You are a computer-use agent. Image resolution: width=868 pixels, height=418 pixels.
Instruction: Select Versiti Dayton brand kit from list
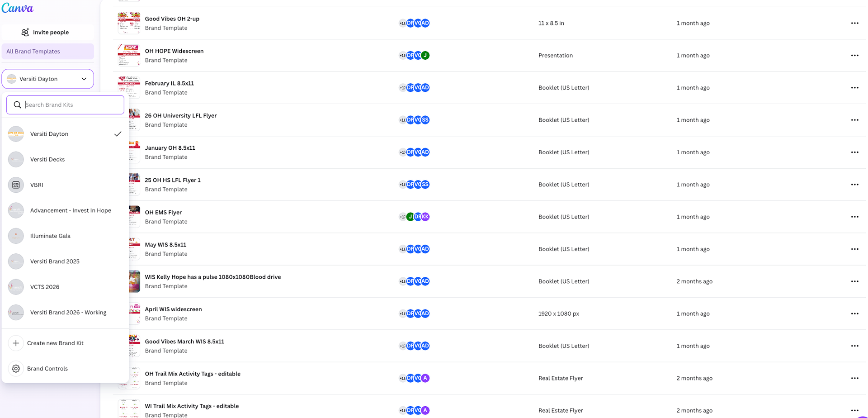tap(65, 134)
